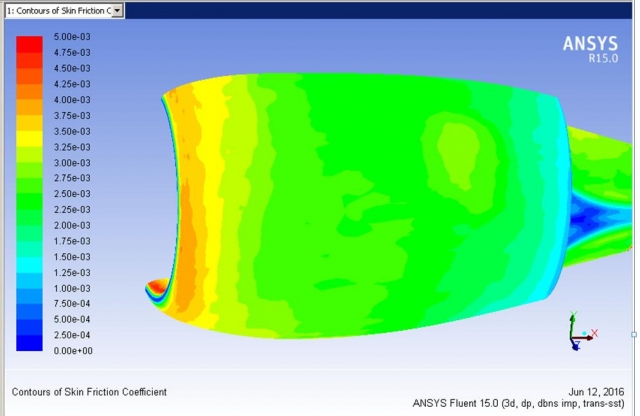Select the yellow legend band near 3.50e-03

point(29,131)
